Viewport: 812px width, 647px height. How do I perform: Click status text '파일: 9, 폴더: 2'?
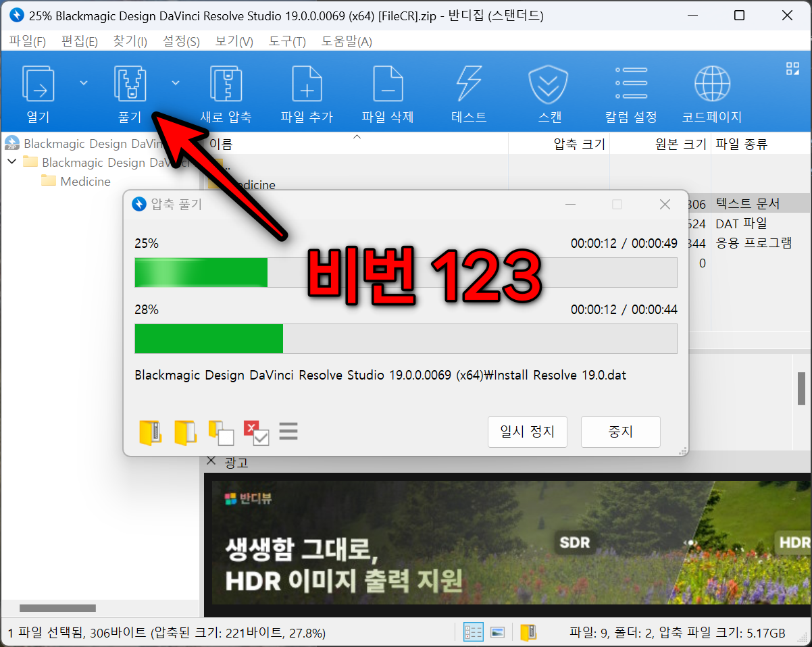610,633
